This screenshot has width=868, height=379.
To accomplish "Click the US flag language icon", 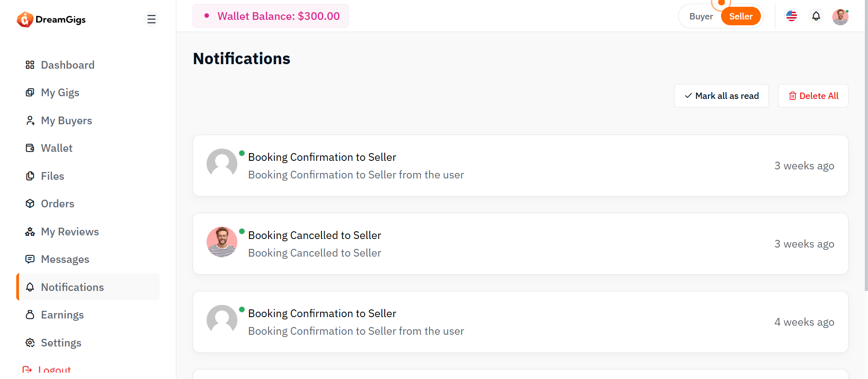I will coord(792,16).
